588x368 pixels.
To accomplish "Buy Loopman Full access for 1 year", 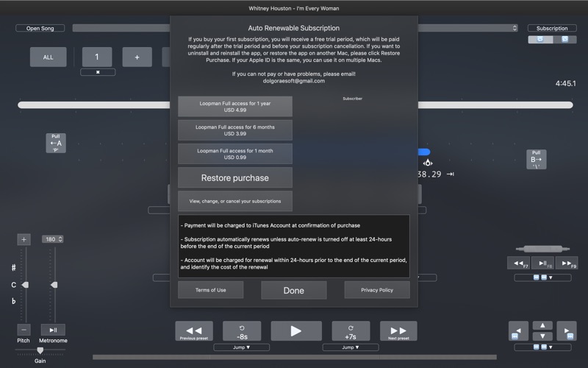I will point(235,107).
